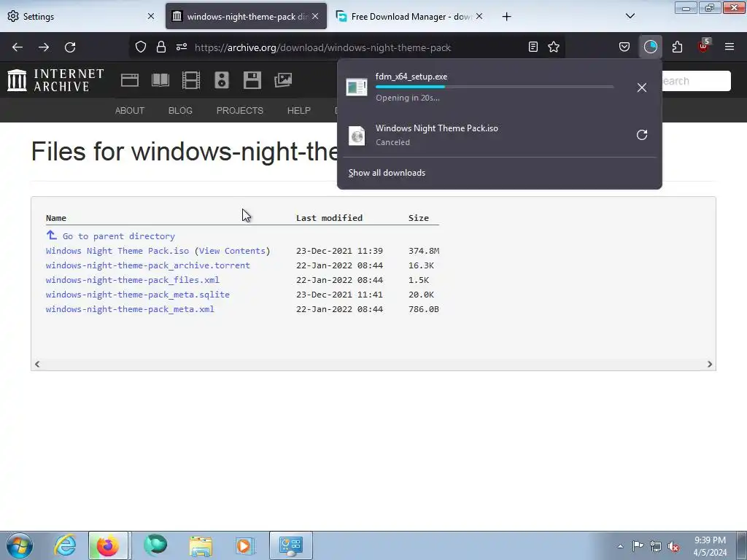747x560 pixels.
Task: Show all downloads
Action: [x=387, y=173]
